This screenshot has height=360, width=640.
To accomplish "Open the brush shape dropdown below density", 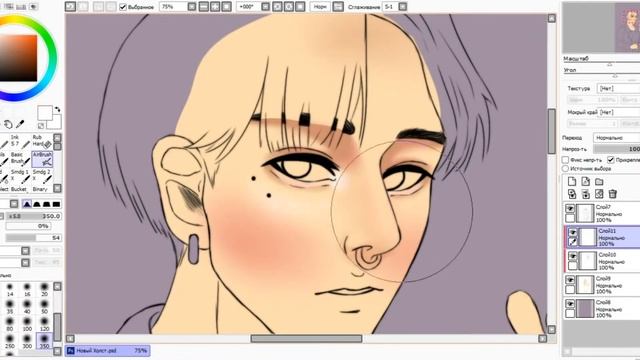I will [x=25, y=250].
